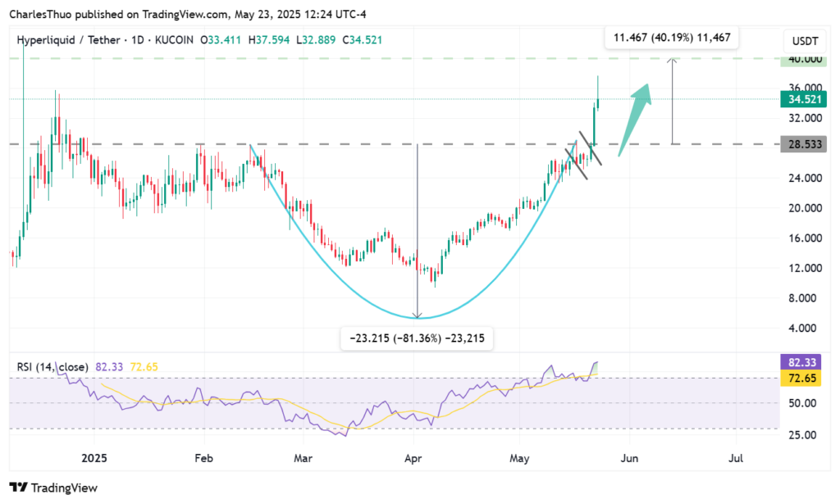
Task: Click the 2025 label on time axis
Action: (x=94, y=457)
